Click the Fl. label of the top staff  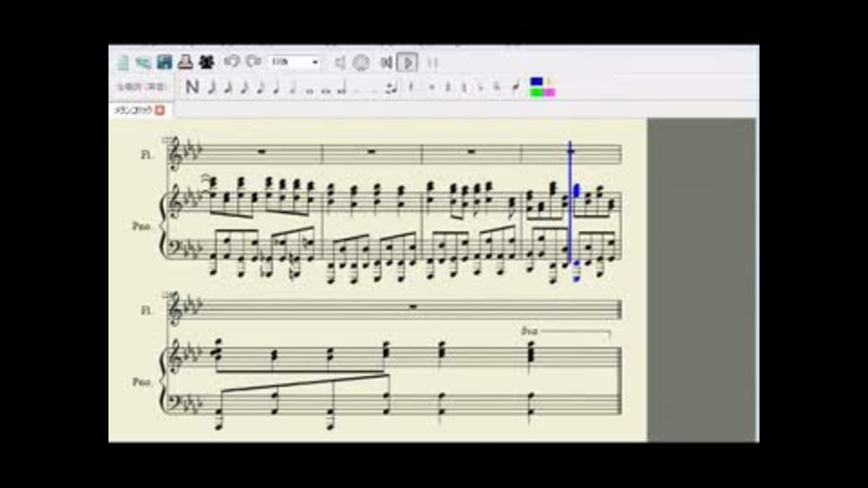[x=146, y=155]
